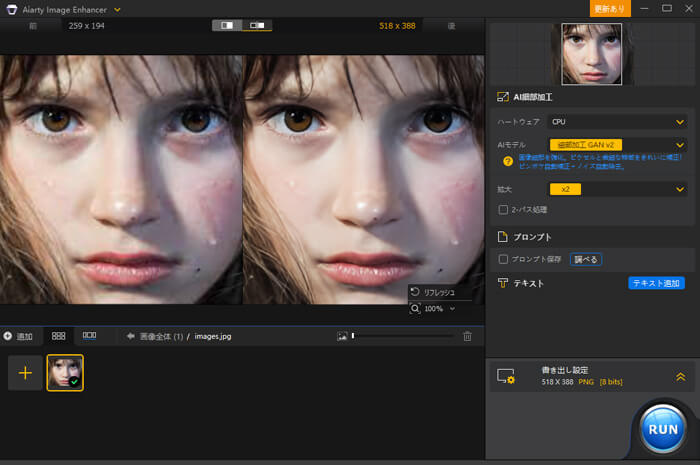The width and height of the screenshot is (700, 465).
Task: Open the AIモデル dropdown
Action: point(617,145)
